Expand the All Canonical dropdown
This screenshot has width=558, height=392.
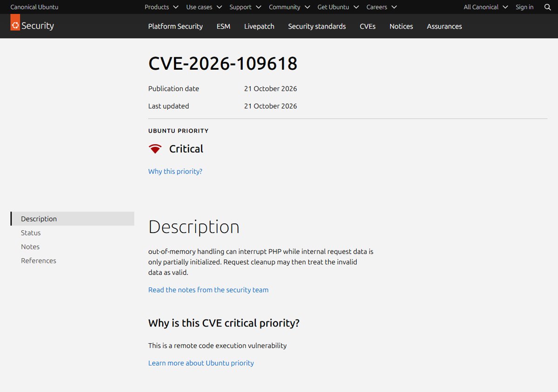(x=485, y=7)
